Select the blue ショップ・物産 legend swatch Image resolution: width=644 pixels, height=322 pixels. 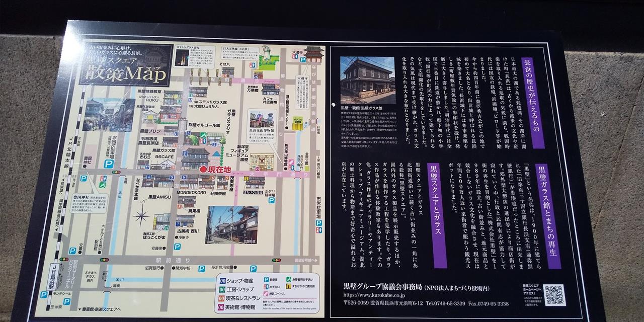pyautogui.click(x=223, y=281)
